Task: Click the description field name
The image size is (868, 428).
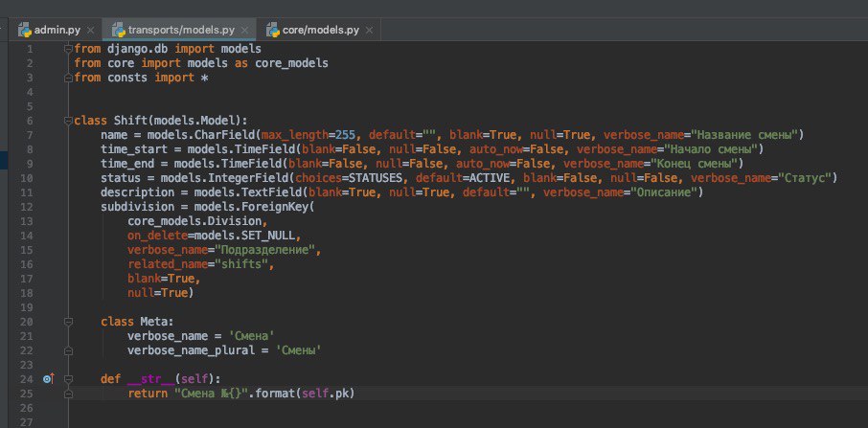Action: 137,192
